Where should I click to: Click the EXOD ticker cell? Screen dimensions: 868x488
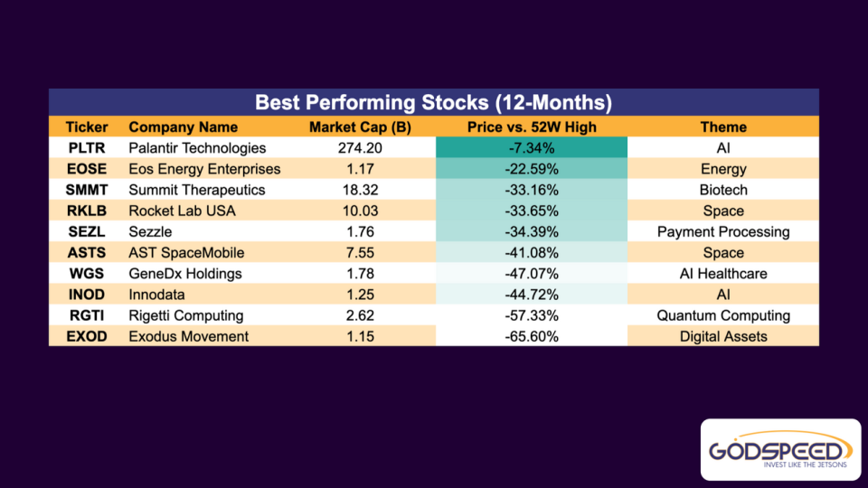pyautogui.click(x=87, y=336)
